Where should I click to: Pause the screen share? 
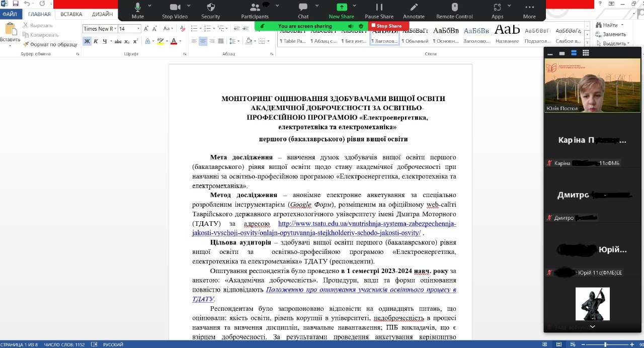(379, 11)
